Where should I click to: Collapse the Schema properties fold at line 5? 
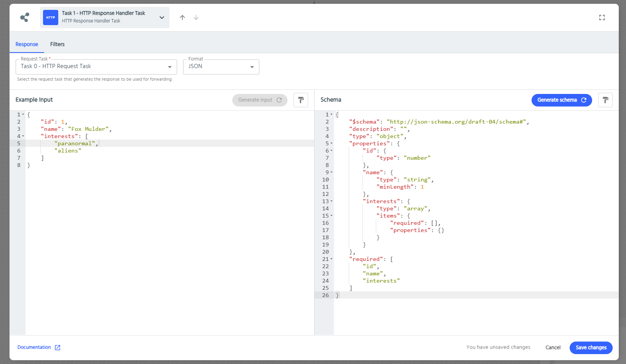(331, 143)
